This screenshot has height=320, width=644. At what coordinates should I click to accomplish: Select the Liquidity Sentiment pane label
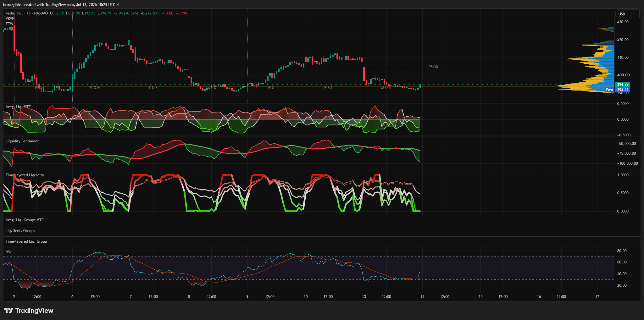22,141
